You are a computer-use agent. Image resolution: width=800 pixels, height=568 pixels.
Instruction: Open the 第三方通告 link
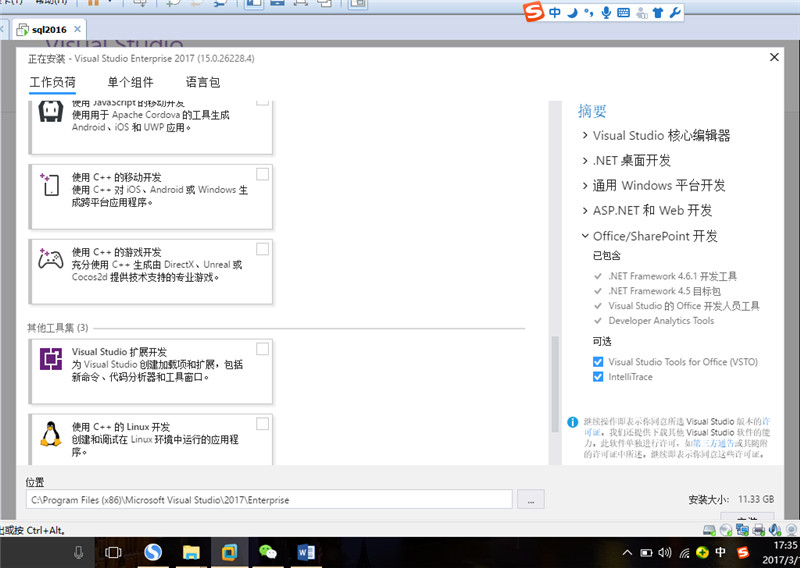[714, 443]
